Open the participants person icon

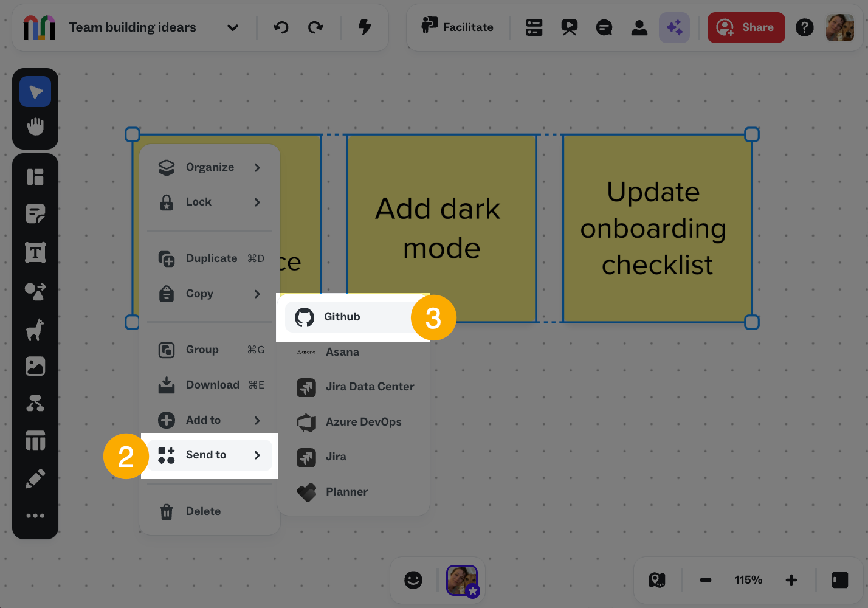pyautogui.click(x=639, y=27)
